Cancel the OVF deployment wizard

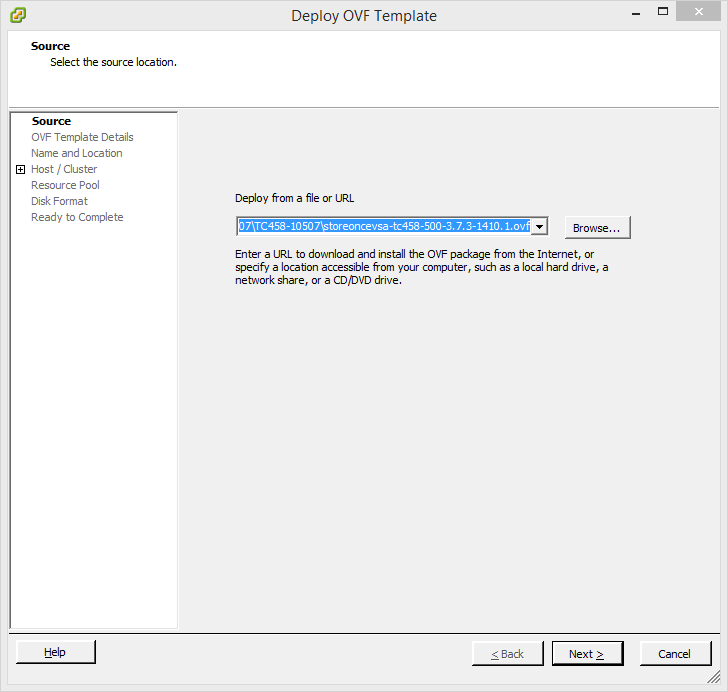click(674, 654)
